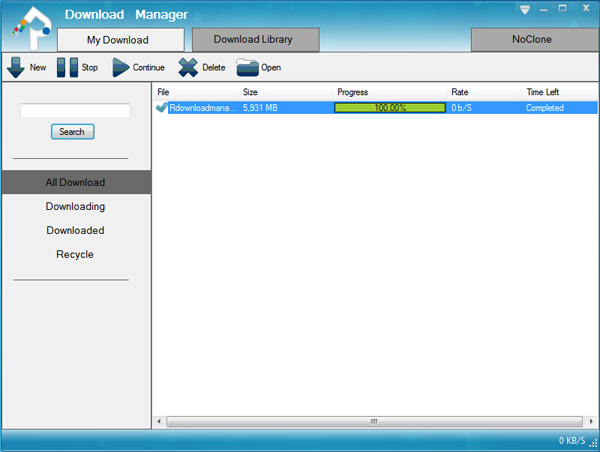Viewport: 600px width, 452px height.
Task: Switch to Download Library tab
Action: tap(256, 39)
